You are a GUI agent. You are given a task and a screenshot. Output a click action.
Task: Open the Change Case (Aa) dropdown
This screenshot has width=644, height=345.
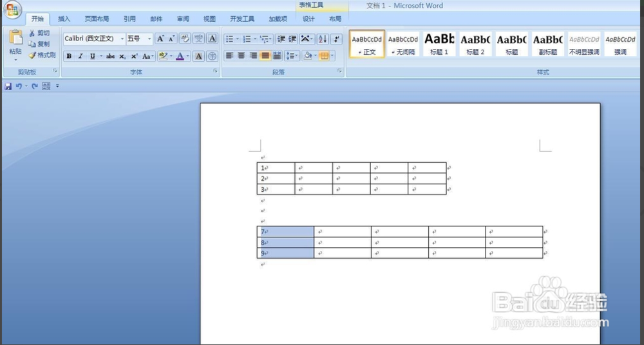click(148, 56)
